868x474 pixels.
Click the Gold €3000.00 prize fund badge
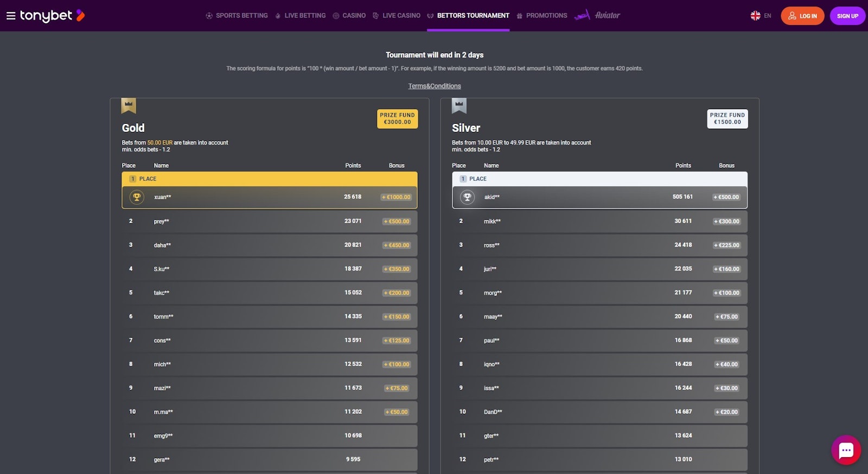397,119
